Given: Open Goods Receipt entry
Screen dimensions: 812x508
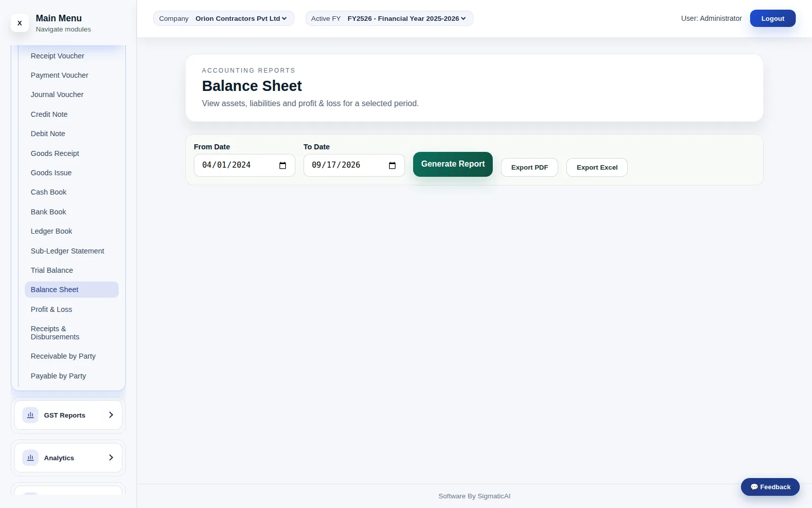Looking at the screenshot, I should 72,153.
